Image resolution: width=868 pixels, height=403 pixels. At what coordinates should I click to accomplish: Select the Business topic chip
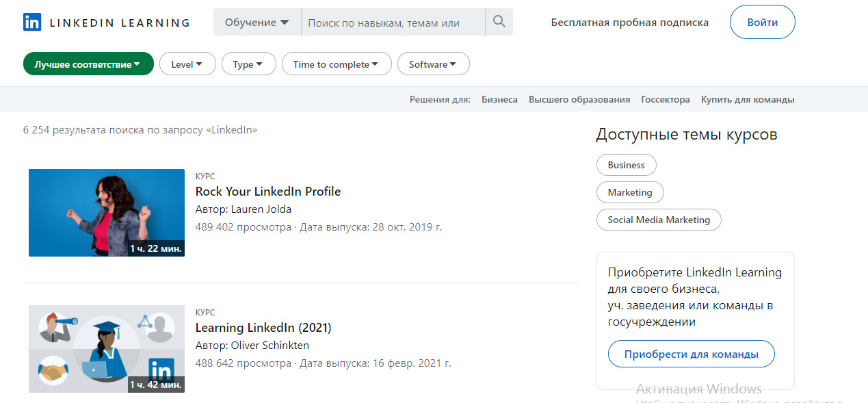tap(626, 165)
